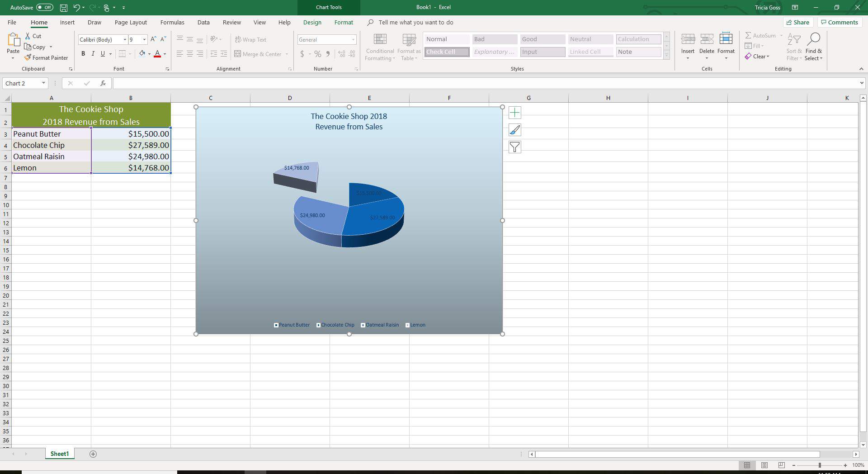
Task: Switch to Page Layout view in status bar
Action: pyautogui.click(x=764, y=465)
